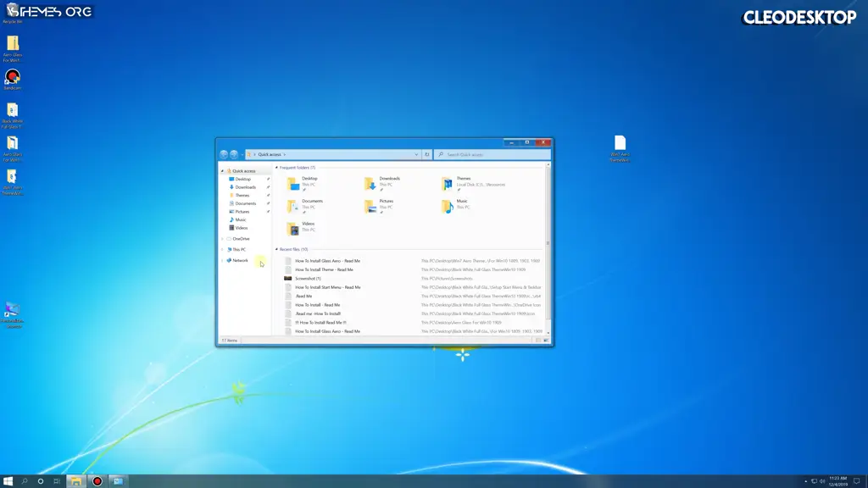Unpin Downloads from Quick access
Screen dimensions: 868x488
pyautogui.click(x=268, y=187)
